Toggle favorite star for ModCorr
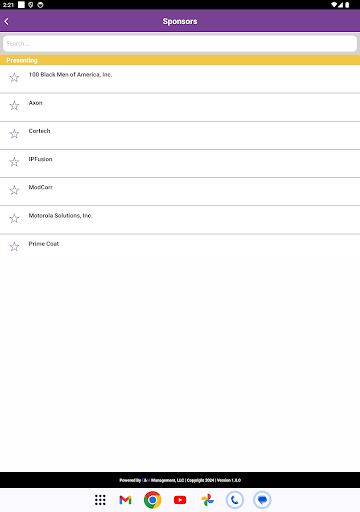The width and height of the screenshot is (360, 512). coord(14,190)
